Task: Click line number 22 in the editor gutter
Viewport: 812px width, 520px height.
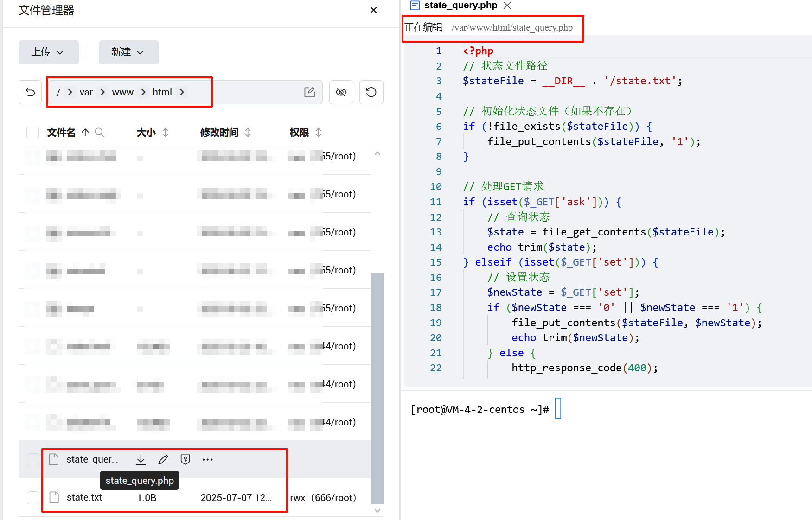Action: pos(436,368)
